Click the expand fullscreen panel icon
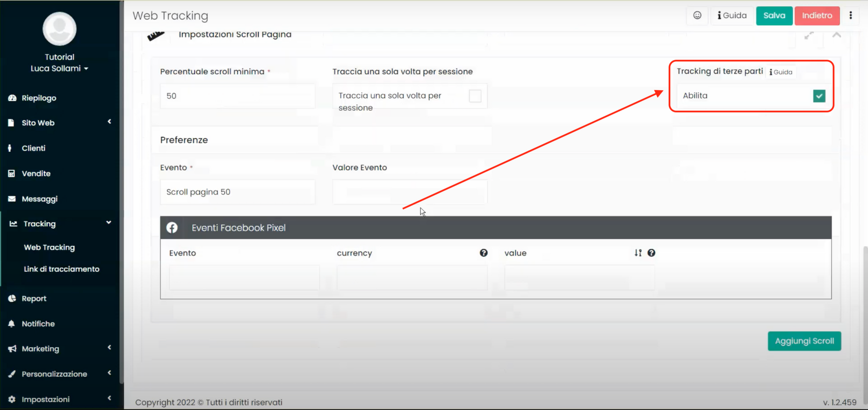This screenshot has height=410, width=868. (809, 36)
